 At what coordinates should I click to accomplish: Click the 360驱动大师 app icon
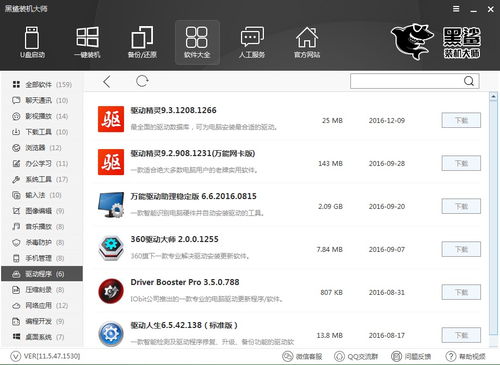point(111,248)
